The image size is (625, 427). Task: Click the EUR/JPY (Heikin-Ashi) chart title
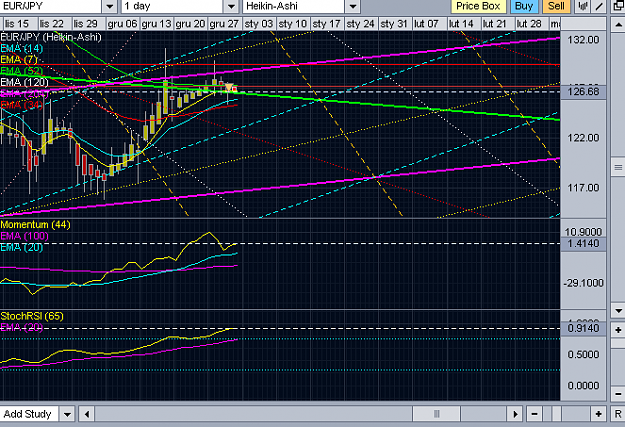point(51,37)
